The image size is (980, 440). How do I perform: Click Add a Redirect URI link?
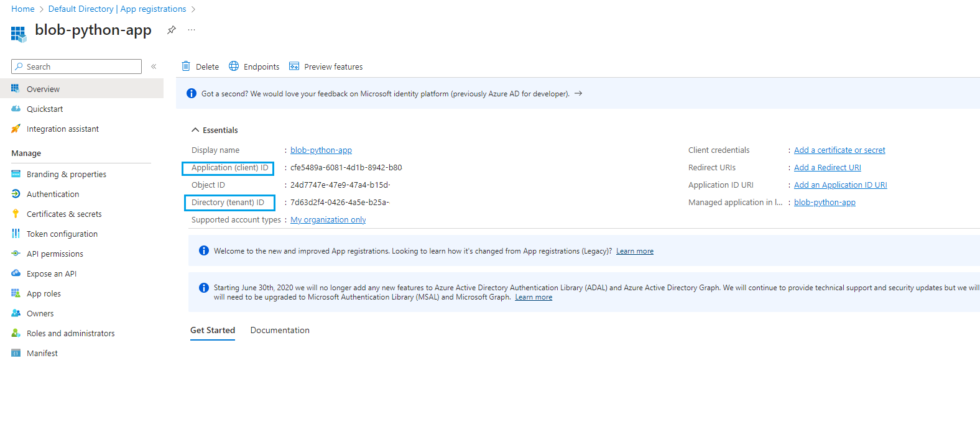[827, 167]
